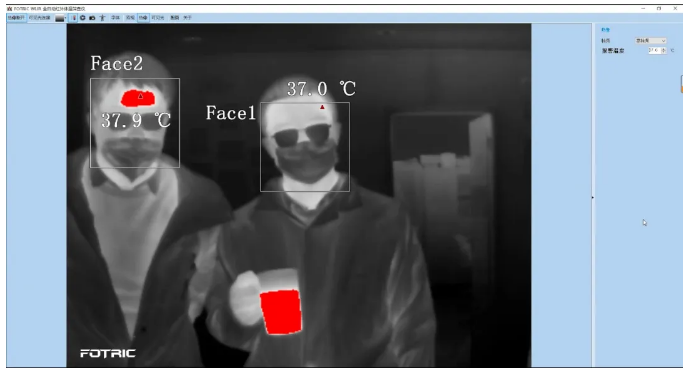Click the splitter handle beside the right panel
Screen dimensions: 687x376
592,197
